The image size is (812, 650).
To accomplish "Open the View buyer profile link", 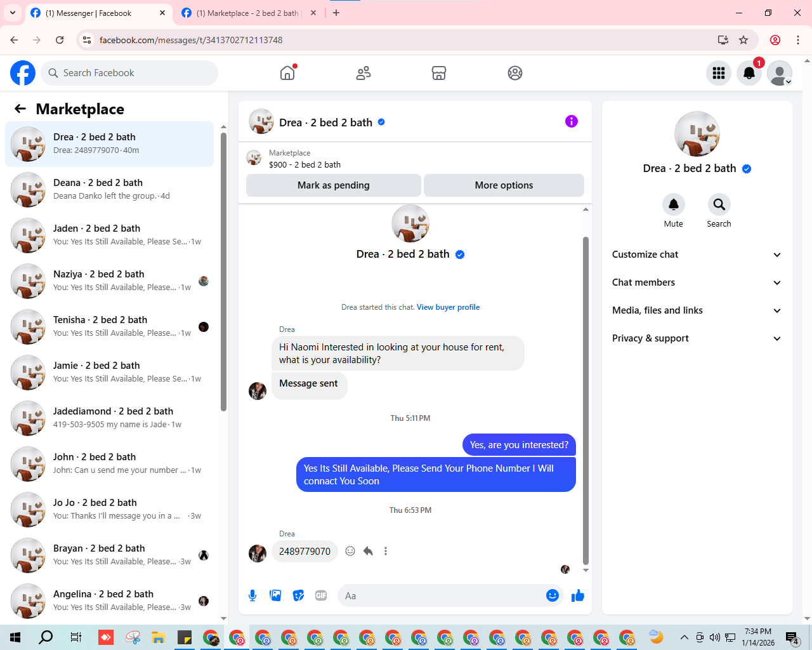I will pyautogui.click(x=448, y=307).
